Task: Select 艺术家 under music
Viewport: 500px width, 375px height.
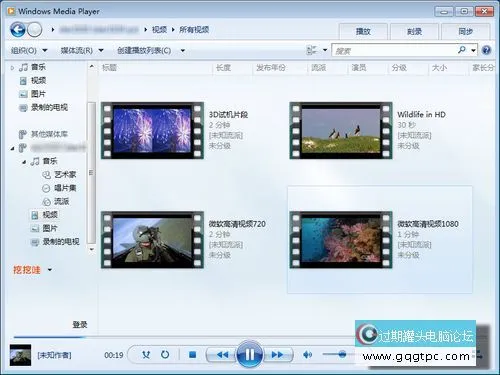Action: click(65, 174)
